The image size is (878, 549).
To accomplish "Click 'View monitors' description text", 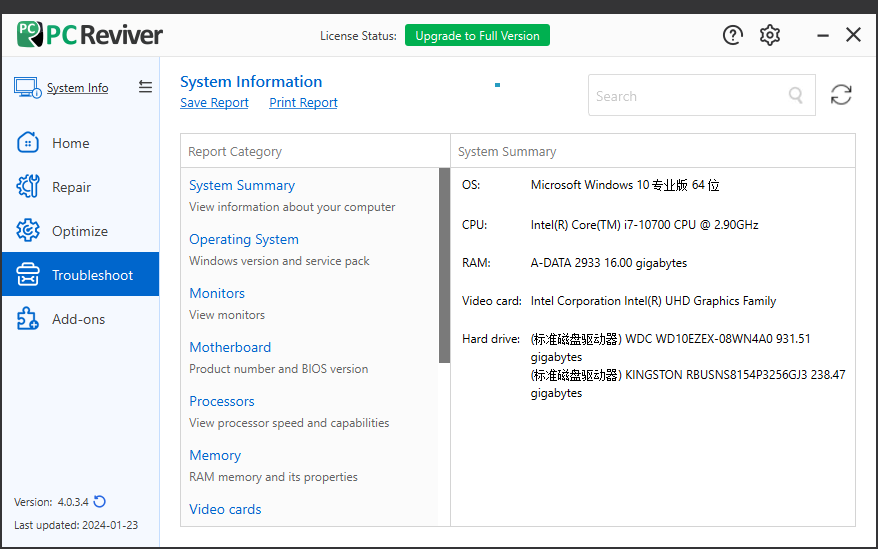I will click(227, 315).
